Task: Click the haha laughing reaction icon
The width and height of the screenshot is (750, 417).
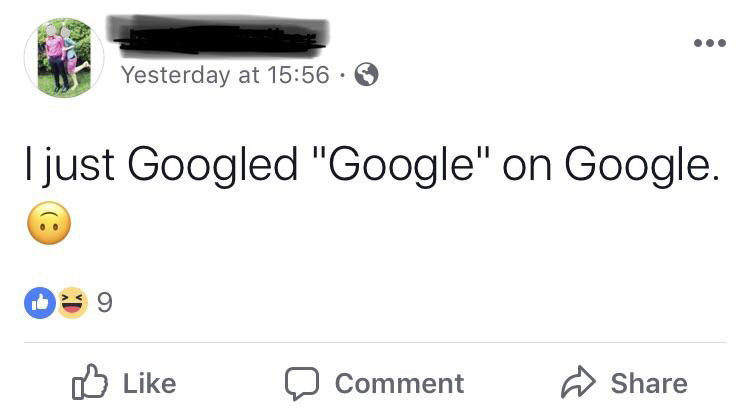Action: [71, 304]
